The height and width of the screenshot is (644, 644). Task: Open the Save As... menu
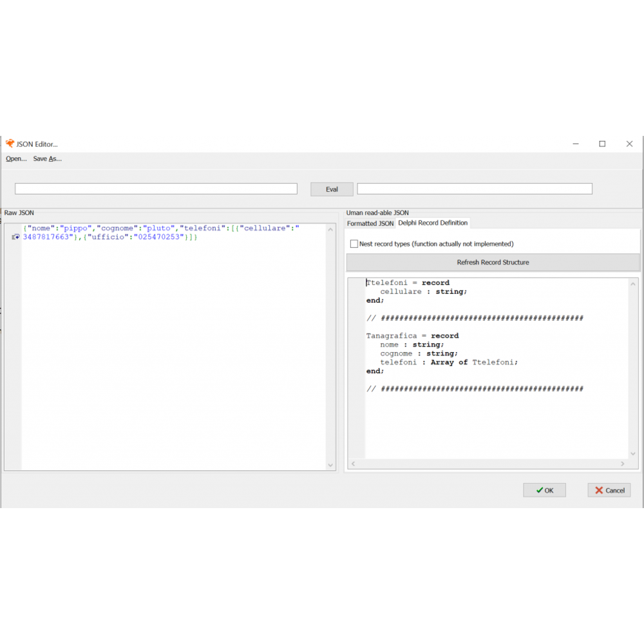pos(47,158)
